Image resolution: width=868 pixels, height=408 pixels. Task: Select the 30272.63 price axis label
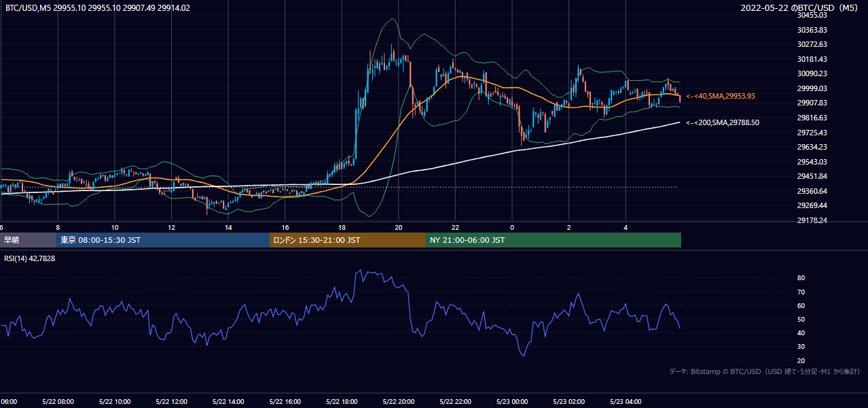coord(812,44)
